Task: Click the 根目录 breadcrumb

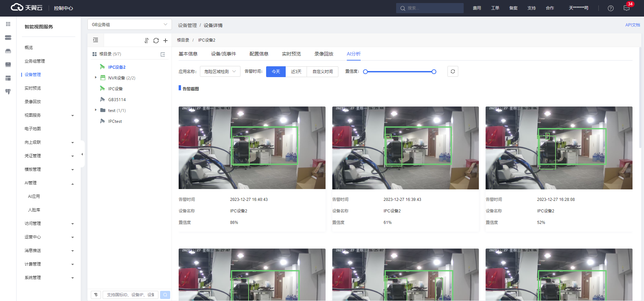Action: point(183,40)
